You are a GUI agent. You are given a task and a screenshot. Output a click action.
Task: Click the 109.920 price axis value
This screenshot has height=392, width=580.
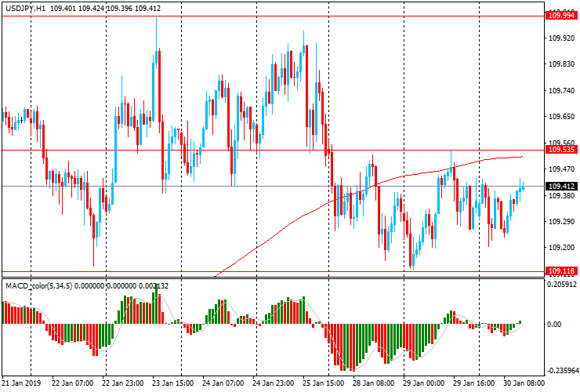pyautogui.click(x=558, y=38)
